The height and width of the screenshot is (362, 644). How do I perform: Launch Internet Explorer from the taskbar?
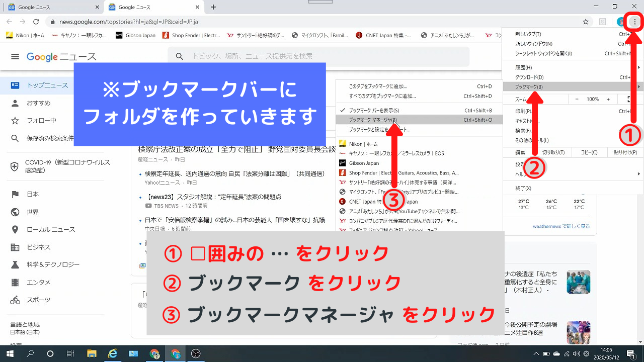[x=113, y=353]
